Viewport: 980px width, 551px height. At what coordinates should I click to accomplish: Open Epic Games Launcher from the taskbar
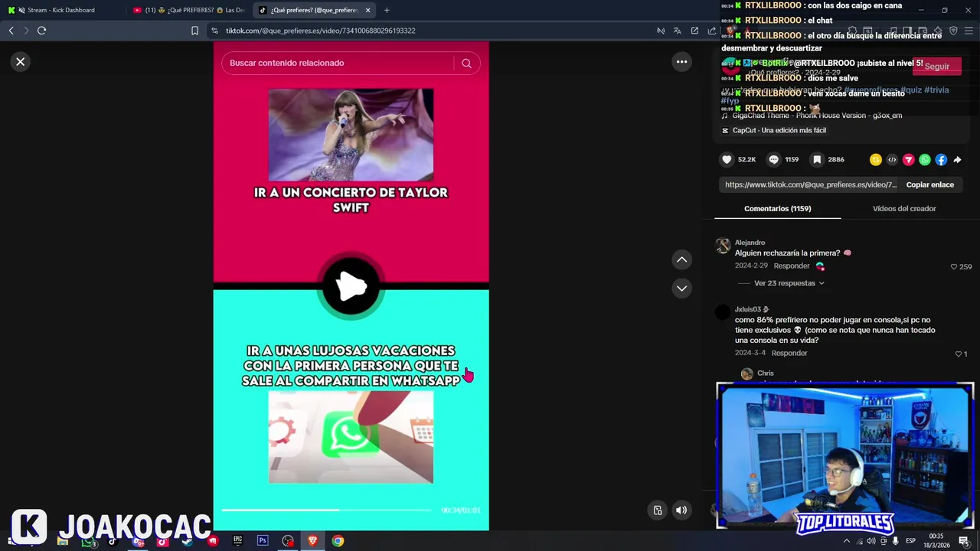point(237,541)
